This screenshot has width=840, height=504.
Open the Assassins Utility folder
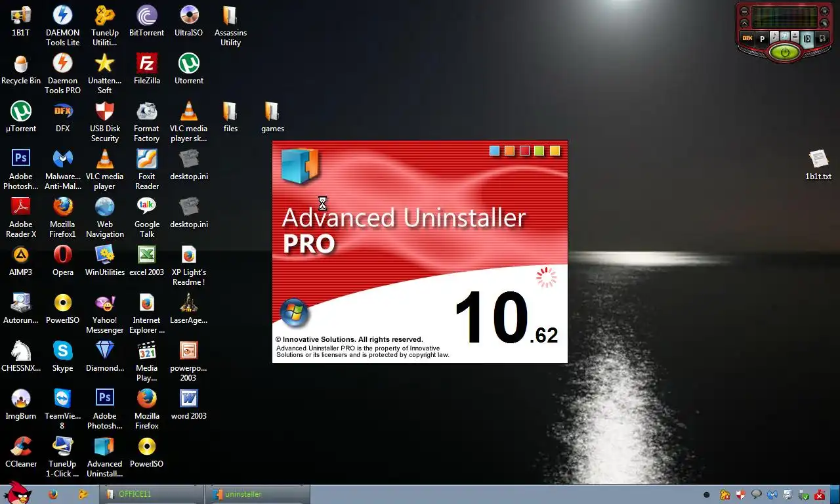[x=230, y=26]
